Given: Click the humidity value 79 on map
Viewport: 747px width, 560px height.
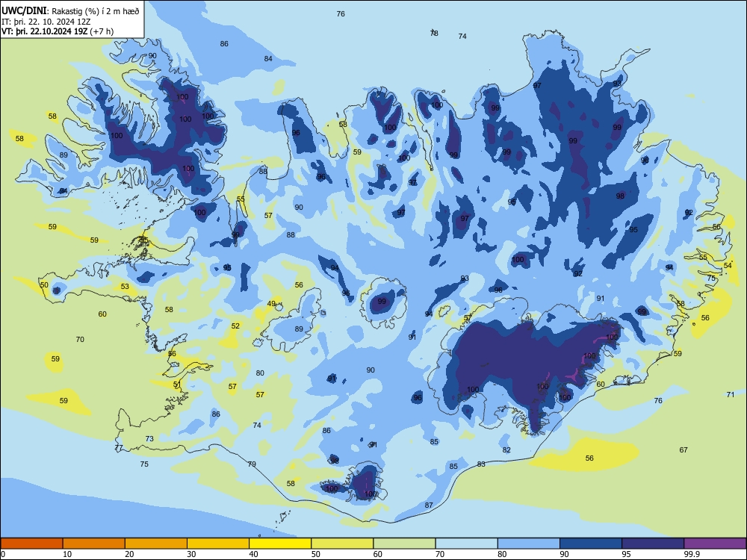Looking at the screenshot, I should click(x=252, y=464).
